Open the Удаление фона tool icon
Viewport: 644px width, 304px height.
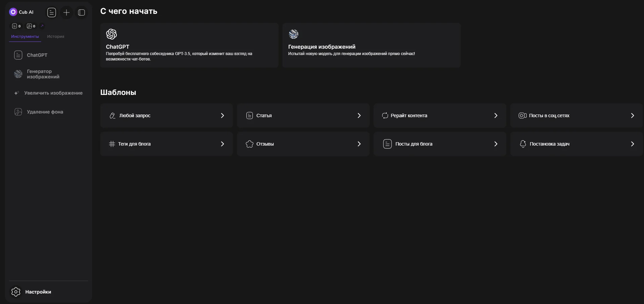18,112
